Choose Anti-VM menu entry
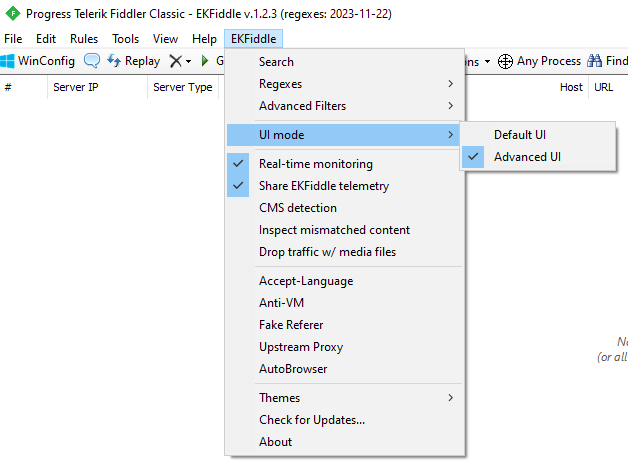Screen dimensions: 628x468 (x=346, y=303)
